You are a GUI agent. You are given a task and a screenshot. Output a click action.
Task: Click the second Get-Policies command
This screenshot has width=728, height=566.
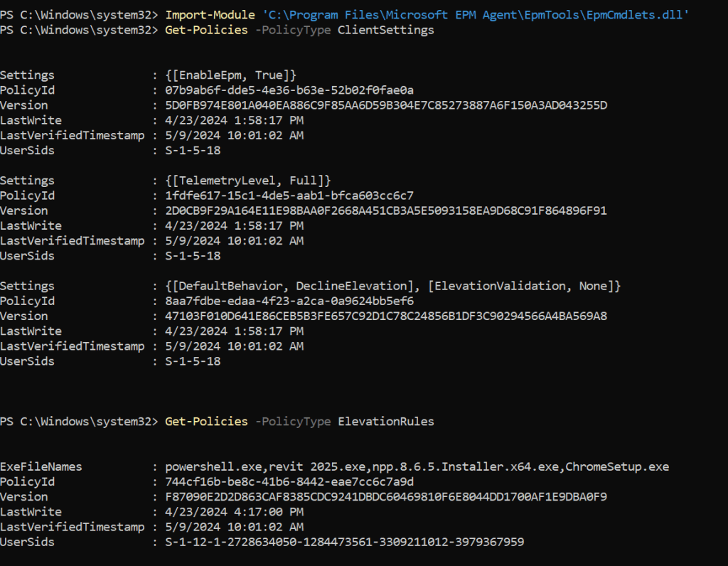click(206, 422)
